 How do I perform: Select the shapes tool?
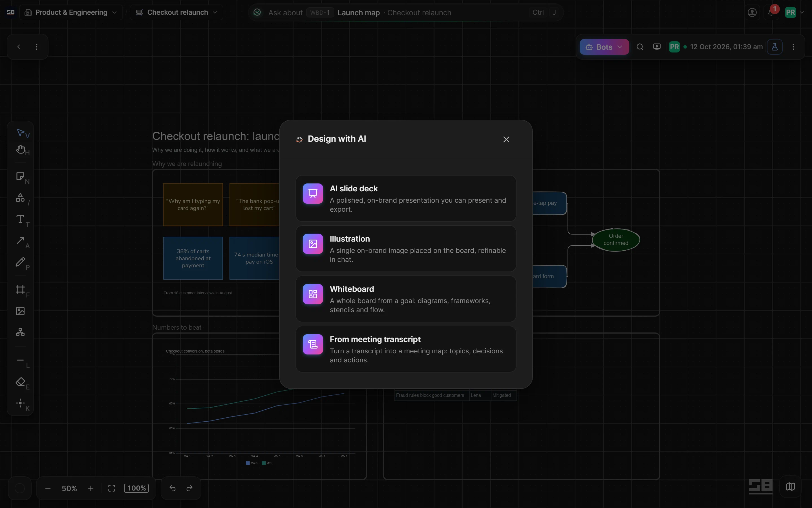[x=21, y=198]
